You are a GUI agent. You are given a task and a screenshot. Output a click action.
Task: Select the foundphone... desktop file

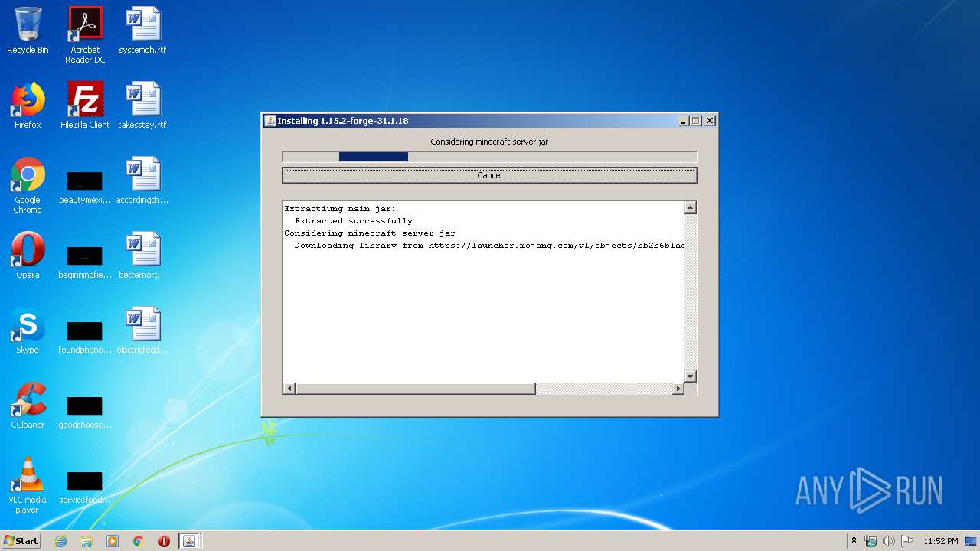tap(85, 336)
